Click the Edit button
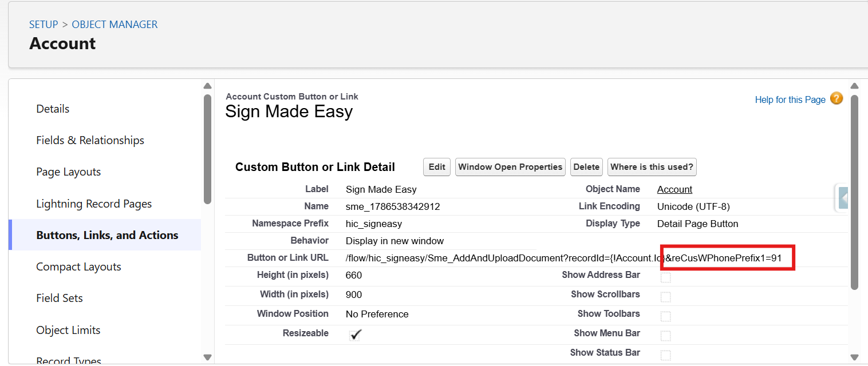 click(437, 167)
